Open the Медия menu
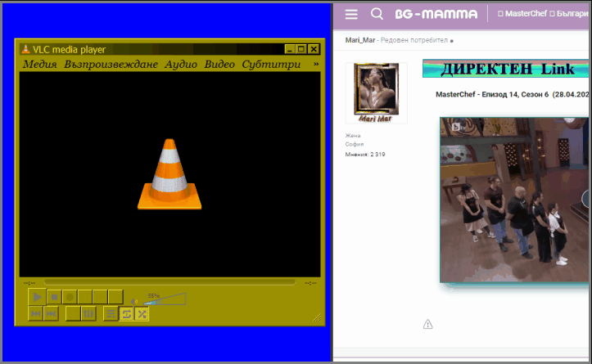 40,65
